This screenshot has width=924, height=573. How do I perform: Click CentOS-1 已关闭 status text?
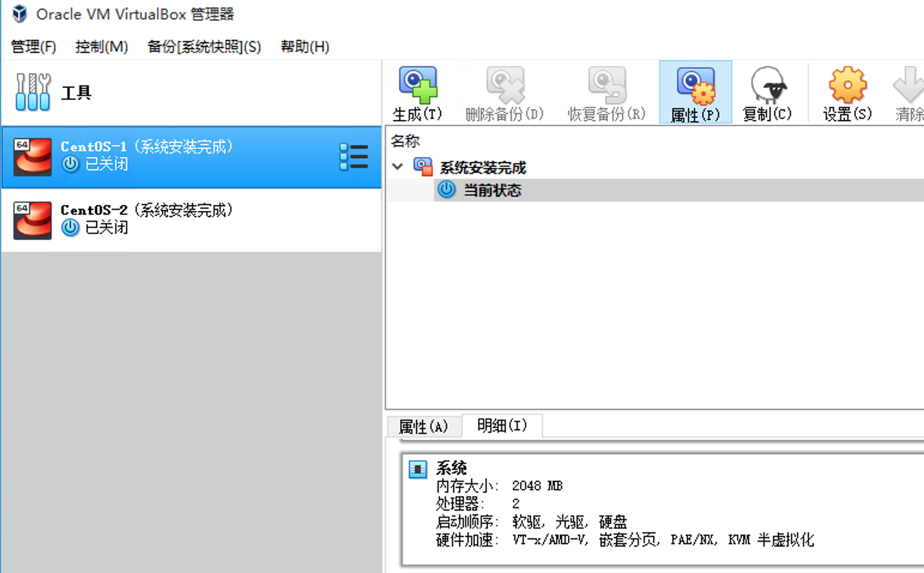click(107, 164)
